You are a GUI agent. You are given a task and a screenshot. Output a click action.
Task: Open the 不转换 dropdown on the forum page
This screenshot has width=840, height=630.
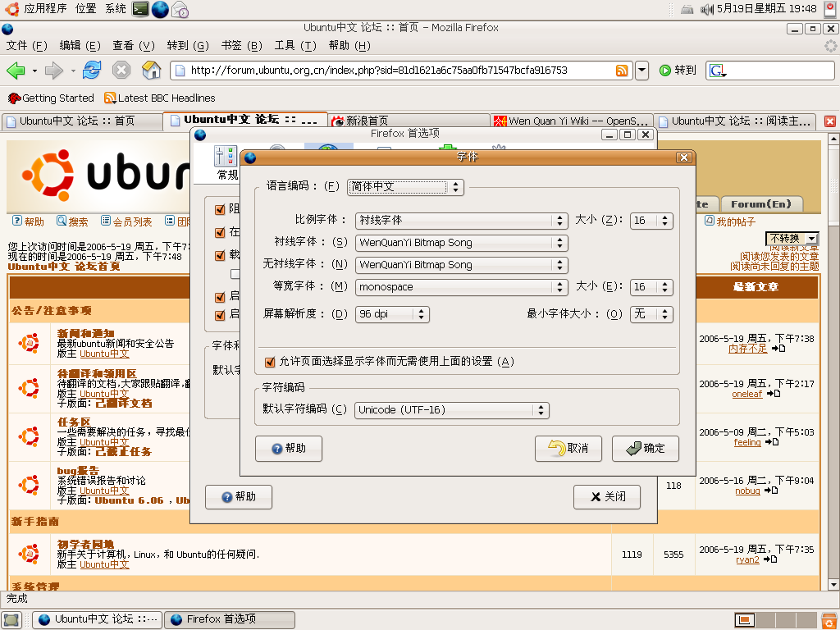coord(792,239)
